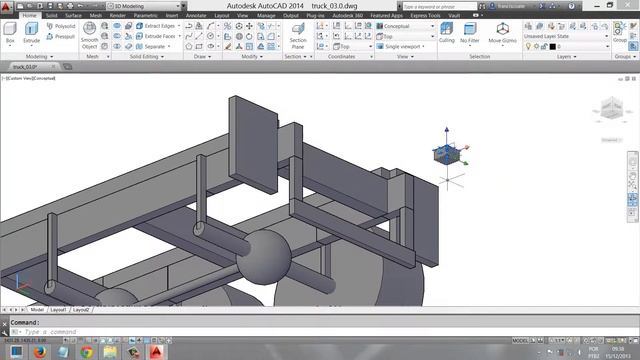Close the truck_03.0 drawing tab
This screenshot has height=360, width=640.
tap(53, 67)
